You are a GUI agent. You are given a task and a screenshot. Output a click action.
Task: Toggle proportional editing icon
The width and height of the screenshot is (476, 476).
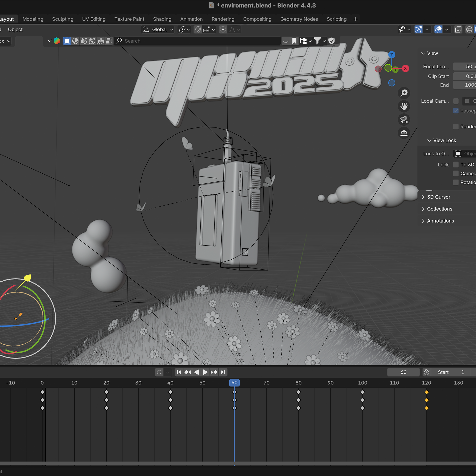point(223,30)
